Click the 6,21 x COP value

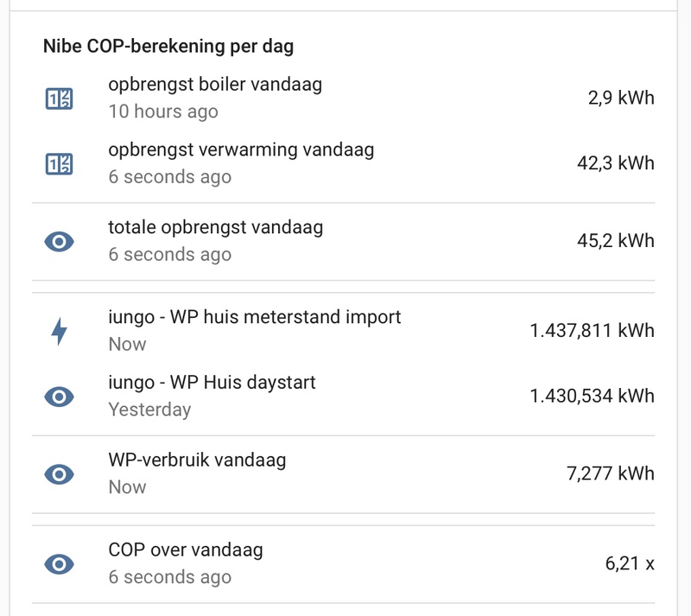629,563
